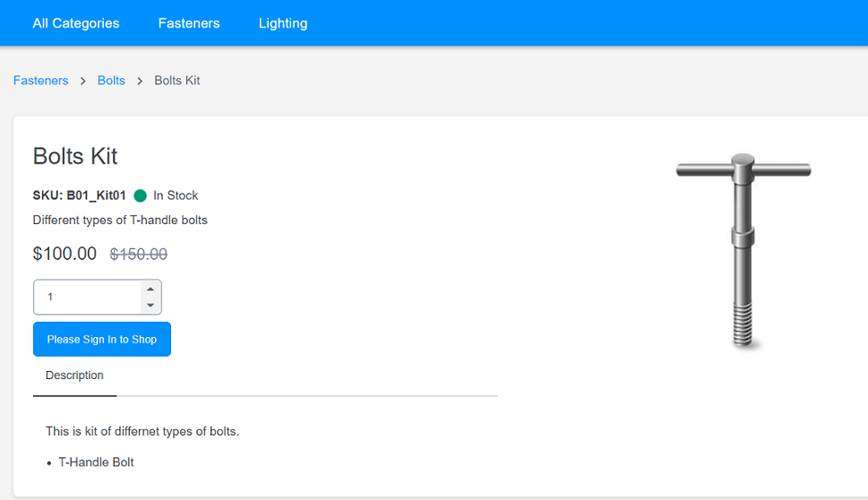The width and height of the screenshot is (868, 500).
Task: Increase quantity with the up arrow
Action: (150, 289)
